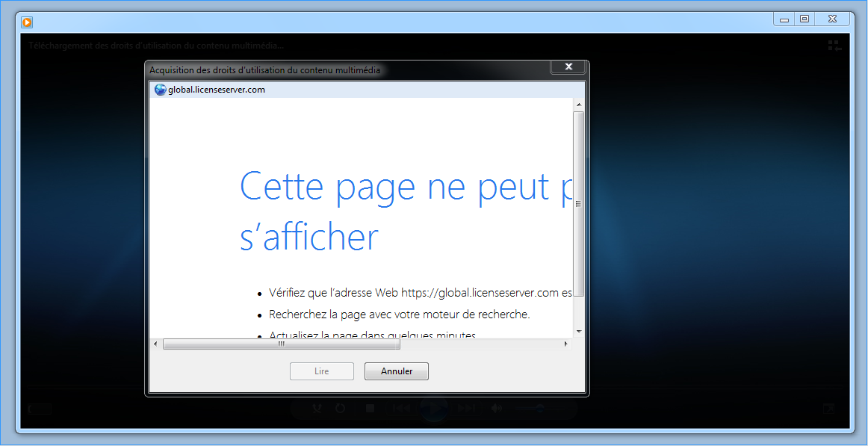Image resolution: width=868 pixels, height=446 pixels.
Task: Click the previous track button
Action: 401,409
